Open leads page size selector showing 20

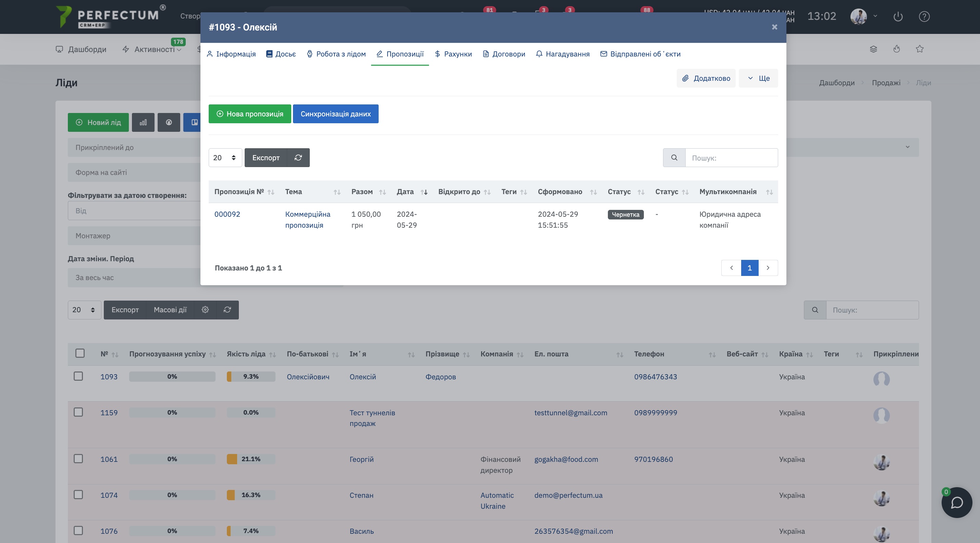point(84,310)
